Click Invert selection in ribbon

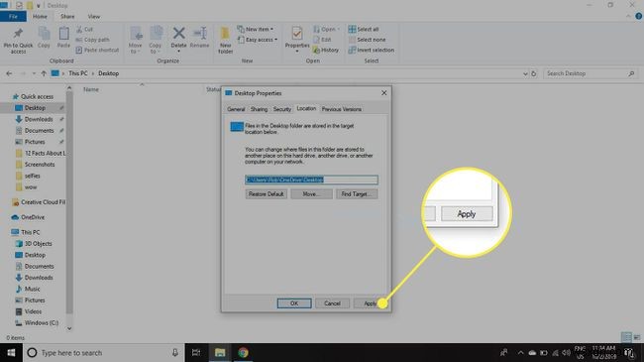(372, 50)
